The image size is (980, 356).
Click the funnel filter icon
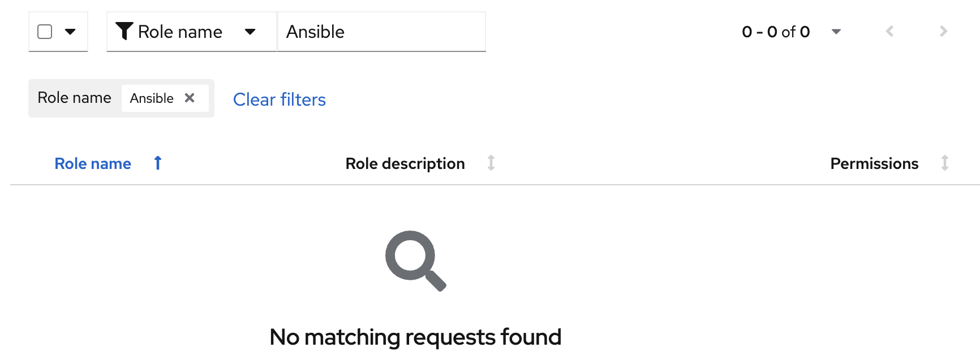pos(124,31)
